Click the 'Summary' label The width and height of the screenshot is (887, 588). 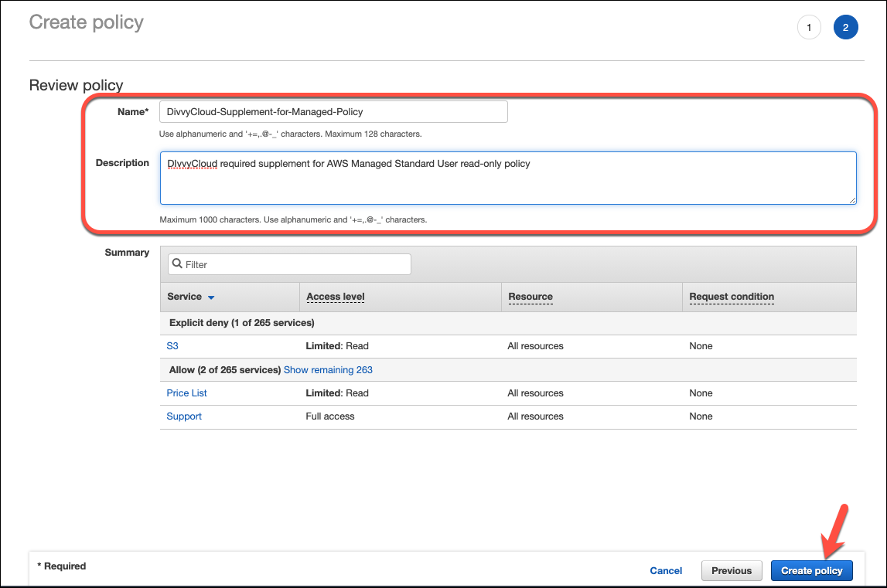(127, 252)
